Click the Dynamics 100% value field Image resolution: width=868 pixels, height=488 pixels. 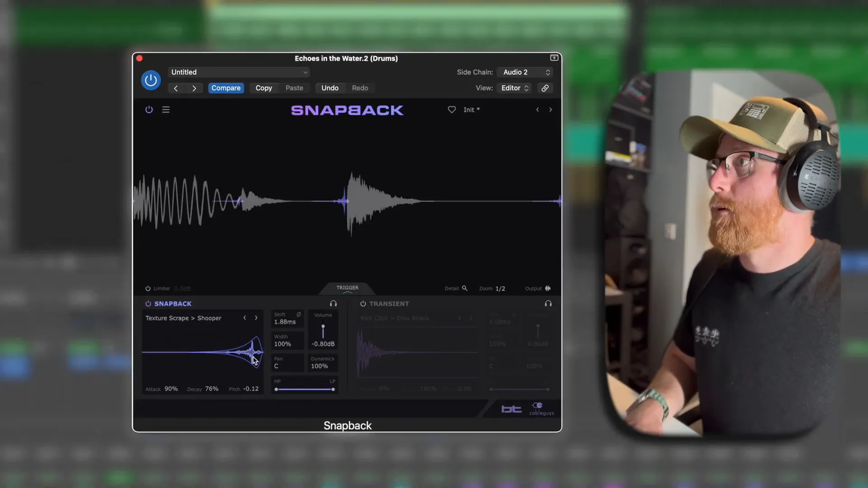tap(323, 363)
